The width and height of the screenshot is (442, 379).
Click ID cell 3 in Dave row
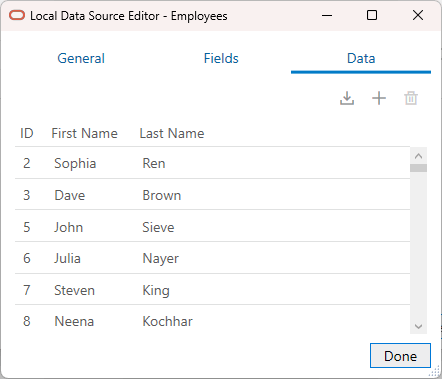point(27,195)
